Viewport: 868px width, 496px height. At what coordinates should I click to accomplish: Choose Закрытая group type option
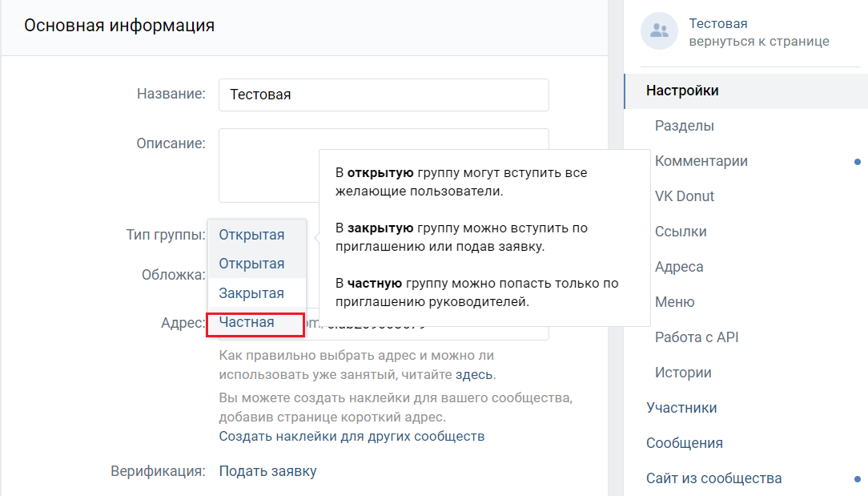click(257, 293)
